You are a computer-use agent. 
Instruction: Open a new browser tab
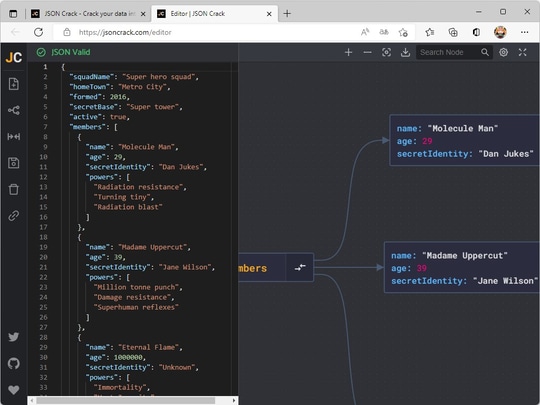[x=287, y=14]
